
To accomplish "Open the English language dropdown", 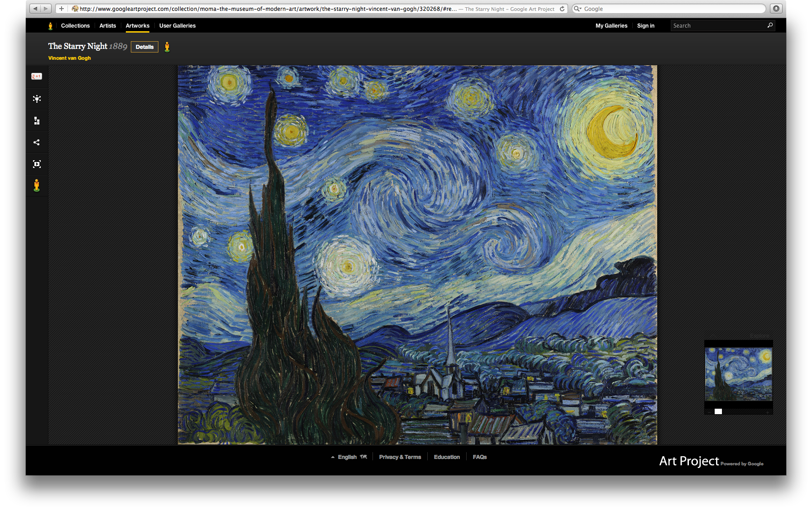I will pos(348,457).
